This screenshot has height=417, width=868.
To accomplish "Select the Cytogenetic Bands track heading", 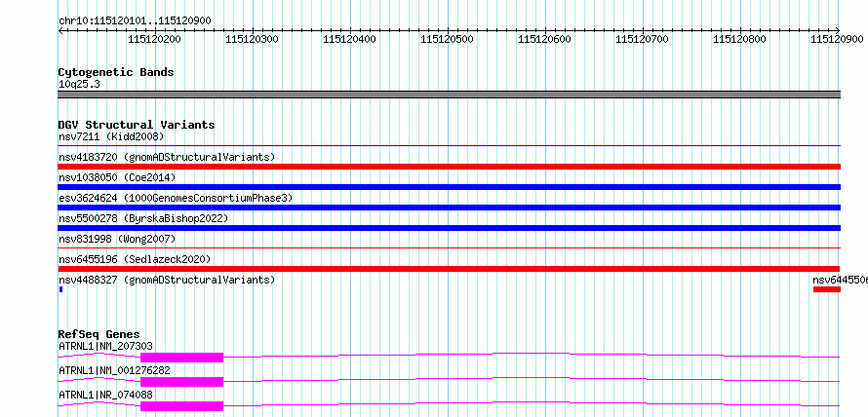I will click(116, 72).
